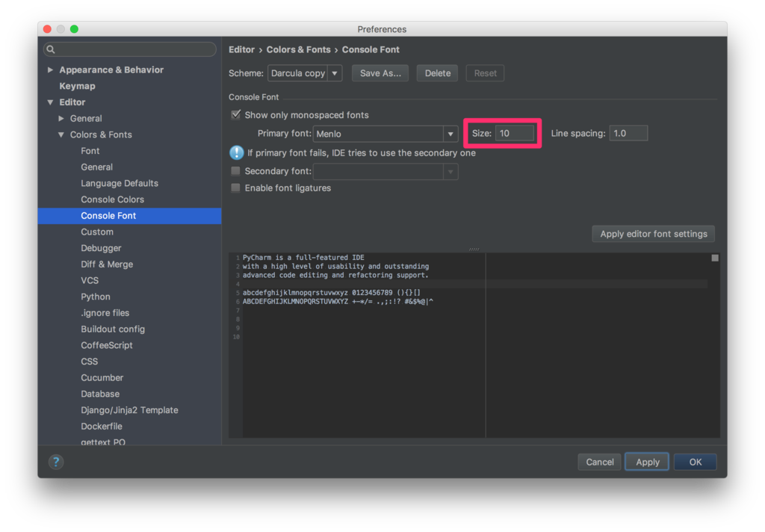Toggle Show only monospaced fonts checkbox
Screen dimensions: 765x532
tap(235, 115)
